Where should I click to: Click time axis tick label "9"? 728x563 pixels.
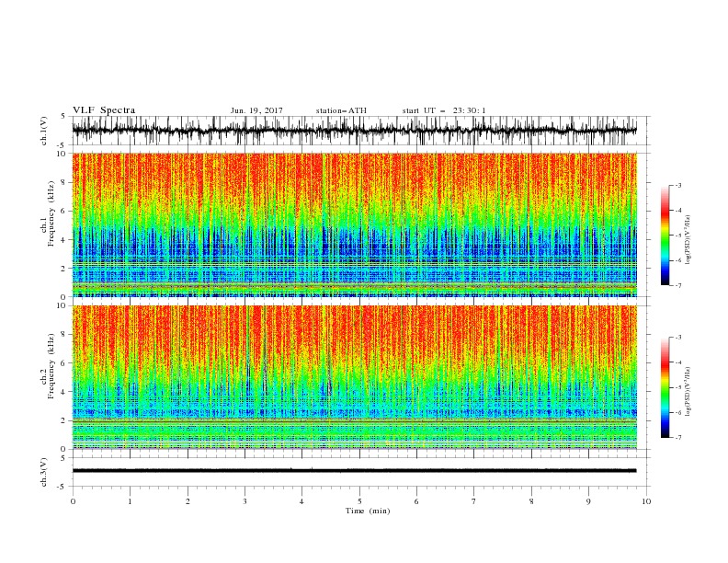588,501
